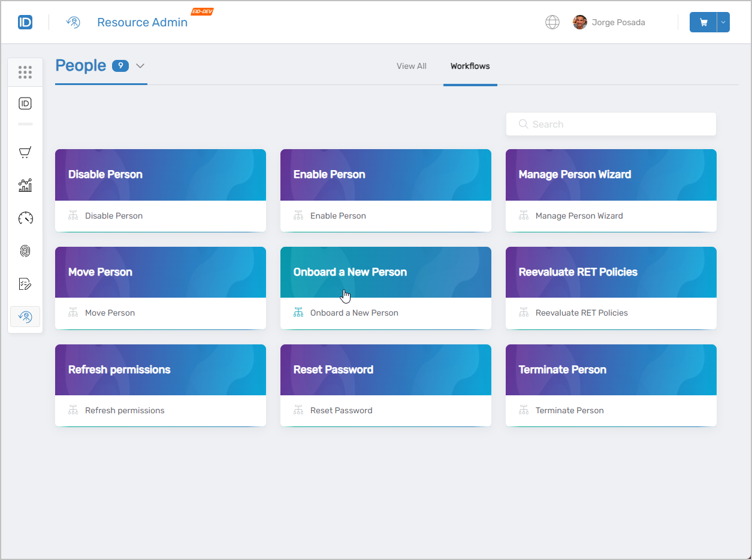Switch to the View All tab
The image size is (752, 560).
point(411,66)
